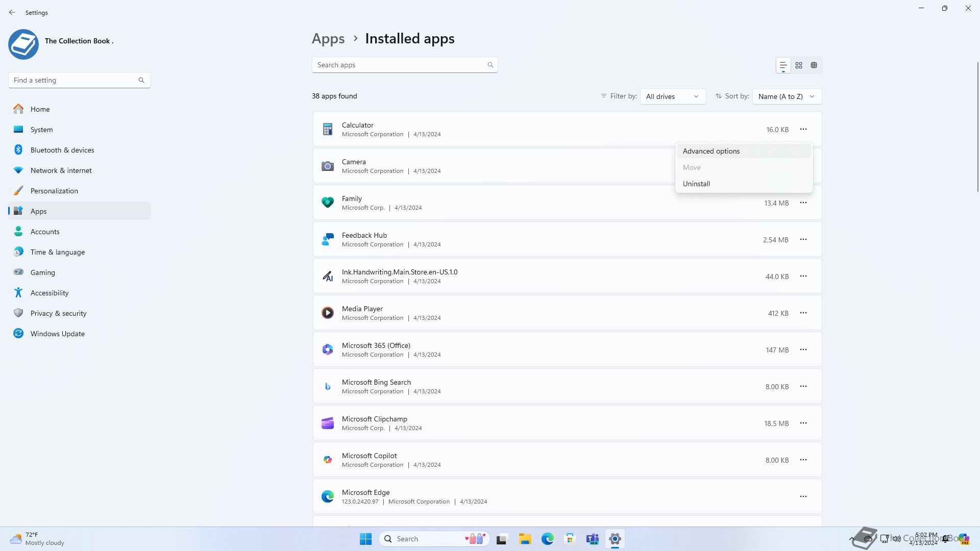The width and height of the screenshot is (980, 551).
Task: Go back with the Settings back arrow
Action: pos(12,12)
